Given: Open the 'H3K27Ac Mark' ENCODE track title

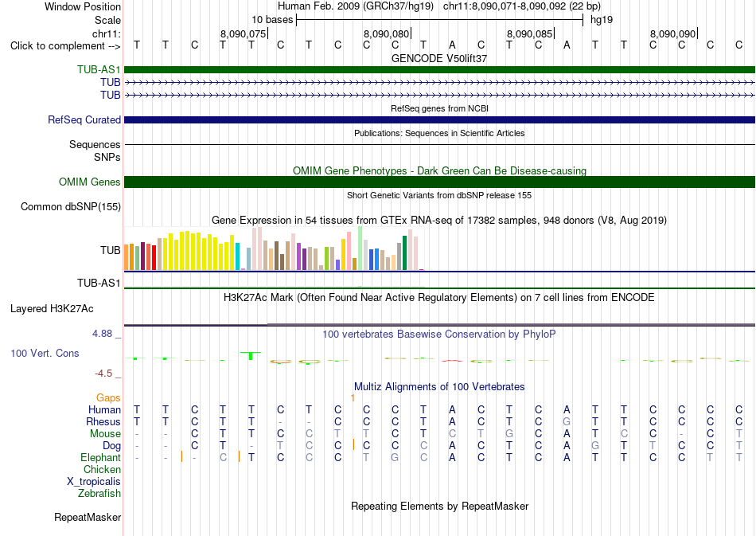Looking at the screenshot, I should 439,298.
